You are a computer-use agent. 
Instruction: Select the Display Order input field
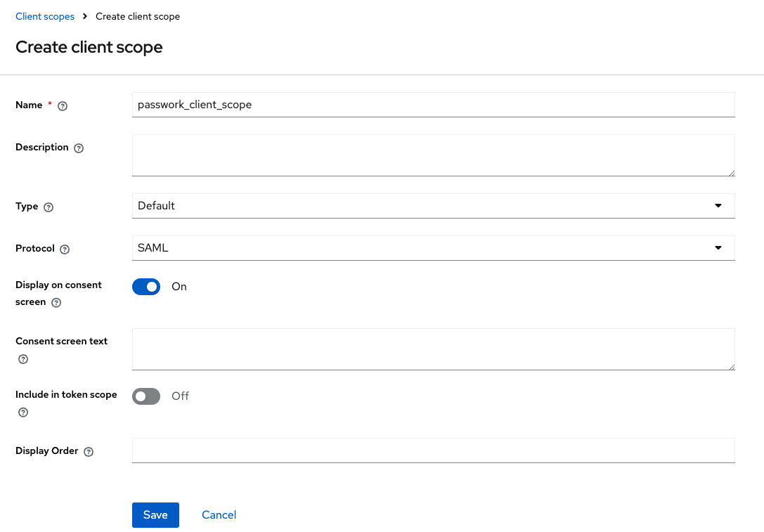click(x=433, y=450)
